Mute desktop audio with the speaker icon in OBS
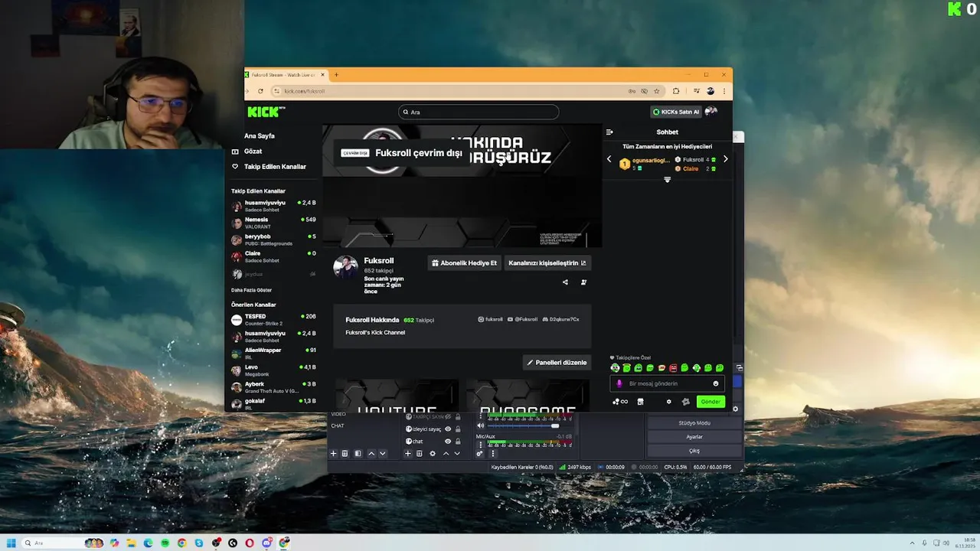Viewport: 980px width, 551px height. click(x=480, y=425)
